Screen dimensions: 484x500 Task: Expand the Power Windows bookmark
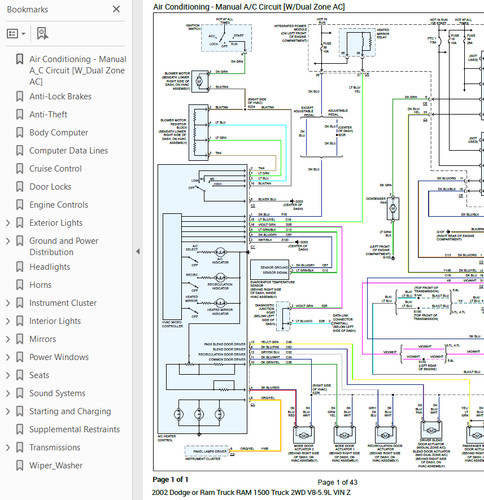(x=8, y=357)
